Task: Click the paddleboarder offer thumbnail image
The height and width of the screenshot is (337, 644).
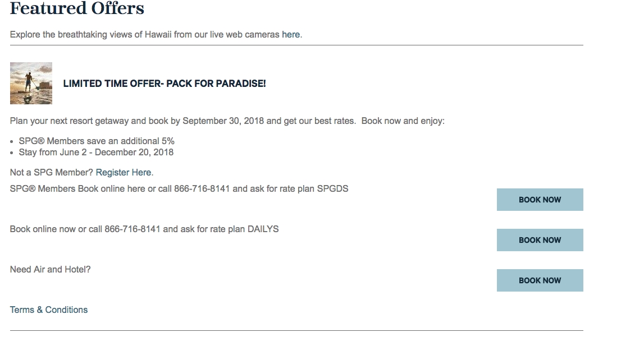Action: tap(31, 83)
